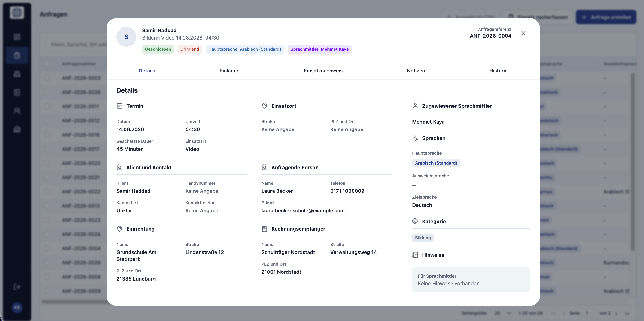Click the note Keine Hinweise vorhanden.
Screen dimensions: 644x321
point(449,284)
